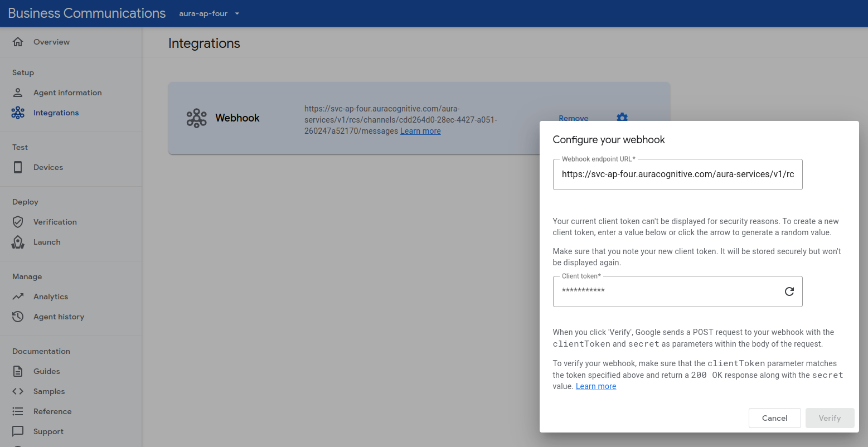Click the Support chat bubble icon
The image size is (868, 447).
[x=18, y=431]
